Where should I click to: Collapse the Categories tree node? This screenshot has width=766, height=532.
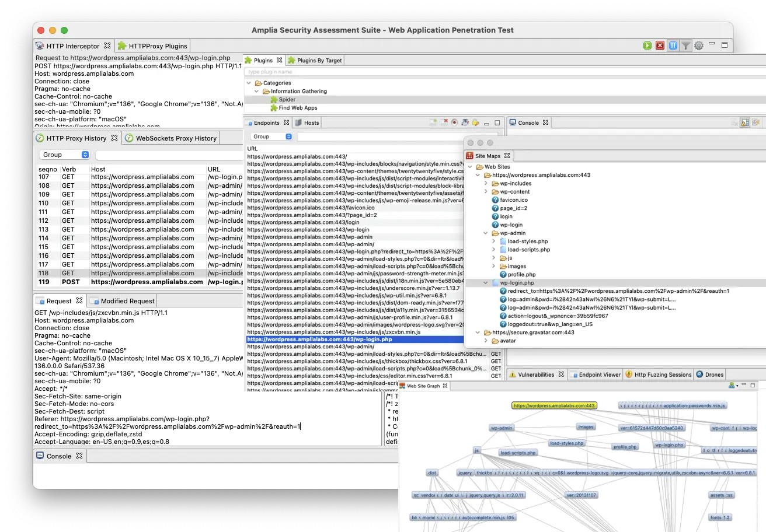[x=249, y=83]
